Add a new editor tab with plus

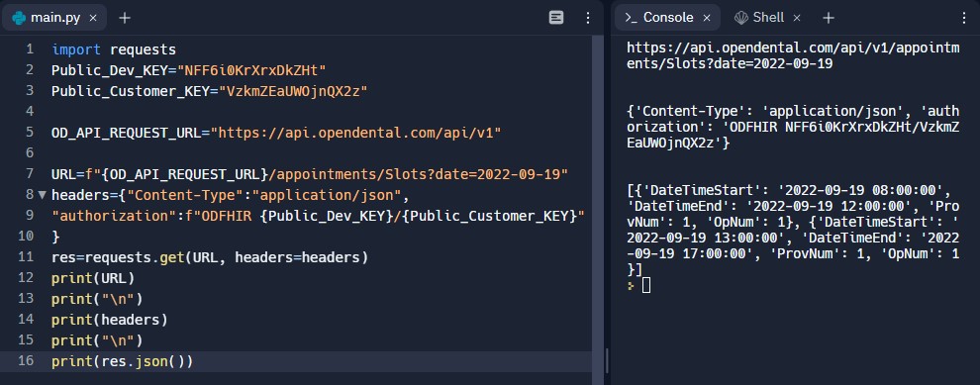coord(125,18)
